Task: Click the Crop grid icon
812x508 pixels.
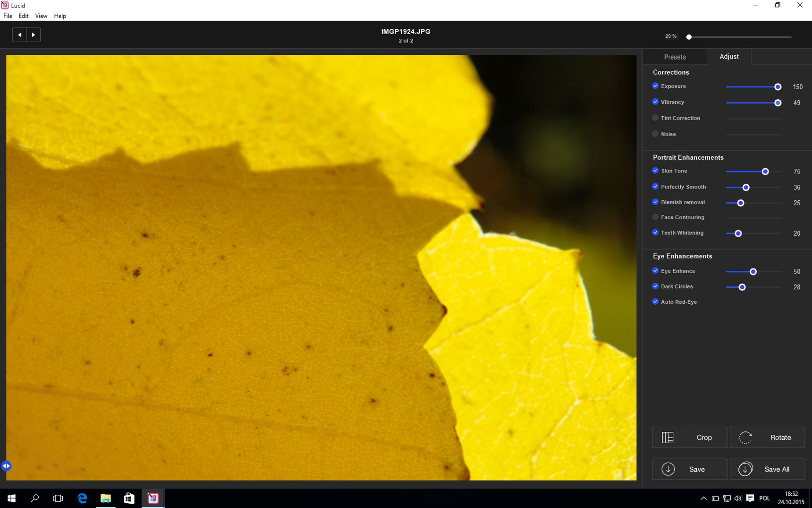Action: (x=668, y=438)
